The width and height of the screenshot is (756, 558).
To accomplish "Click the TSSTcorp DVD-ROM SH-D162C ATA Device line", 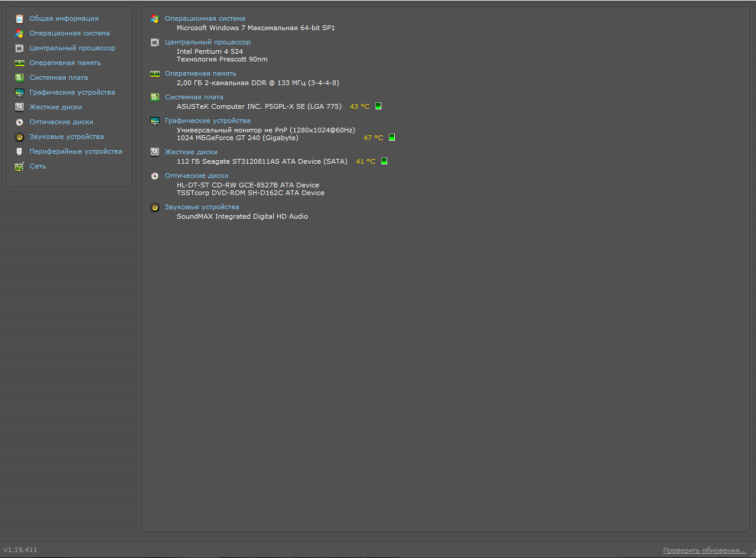I will pyautogui.click(x=251, y=193).
